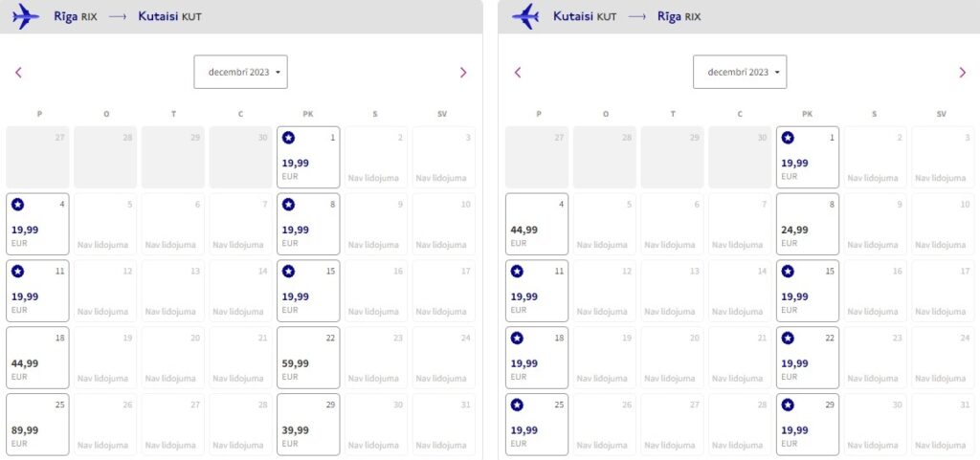The image size is (980, 460).
Task: Go to next month in Kutaisi–Rīga calendar
Action: [x=963, y=73]
